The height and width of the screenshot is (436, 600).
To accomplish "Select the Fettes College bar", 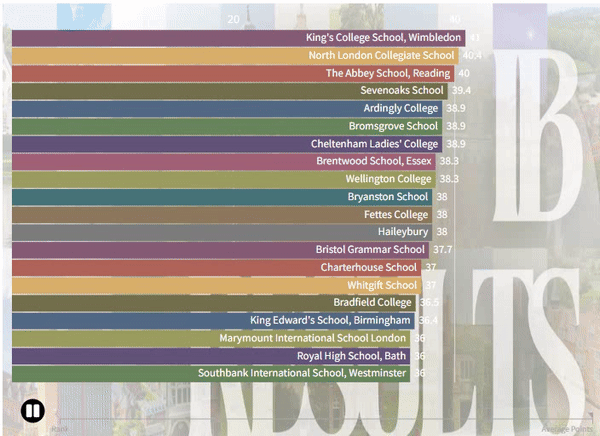I will (x=222, y=215).
